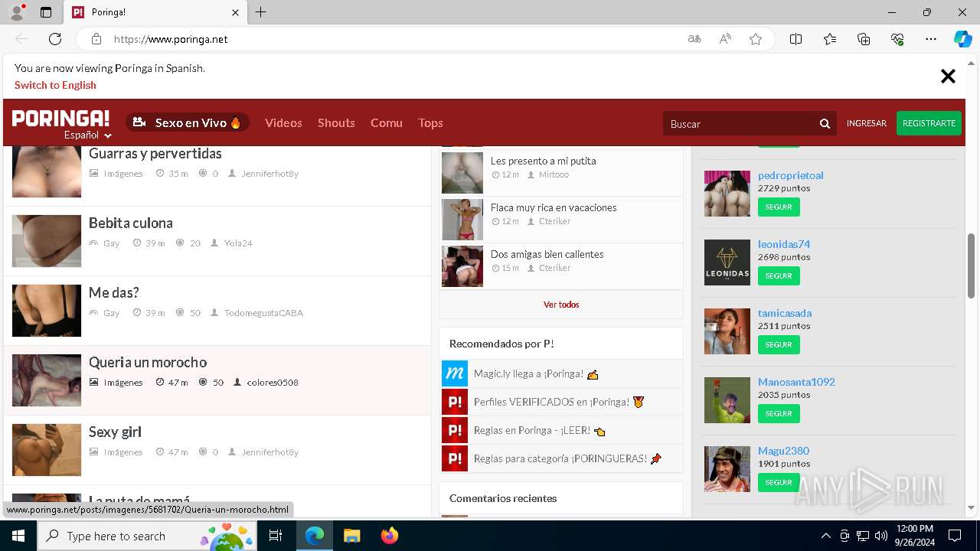The width and height of the screenshot is (980, 551).
Task: Go home via the PORINGA! logo
Action: tap(60, 119)
